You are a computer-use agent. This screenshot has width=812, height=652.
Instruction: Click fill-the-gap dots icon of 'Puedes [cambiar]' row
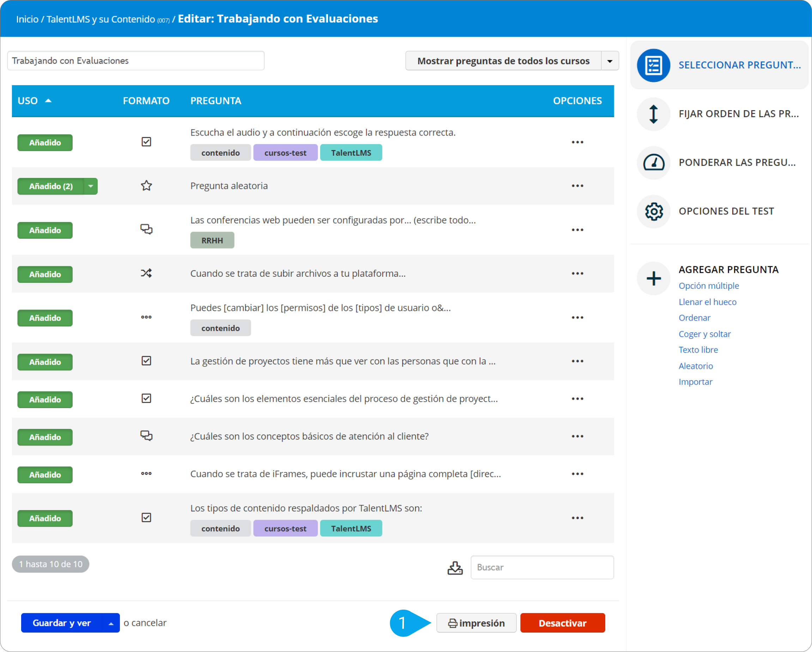[146, 317]
